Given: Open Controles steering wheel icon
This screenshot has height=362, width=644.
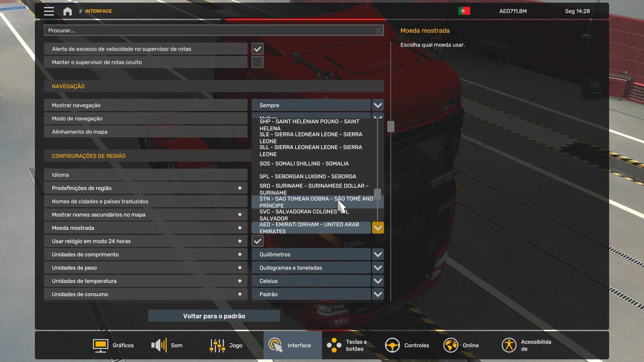Looking at the screenshot, I should click(x=392, y=345).
